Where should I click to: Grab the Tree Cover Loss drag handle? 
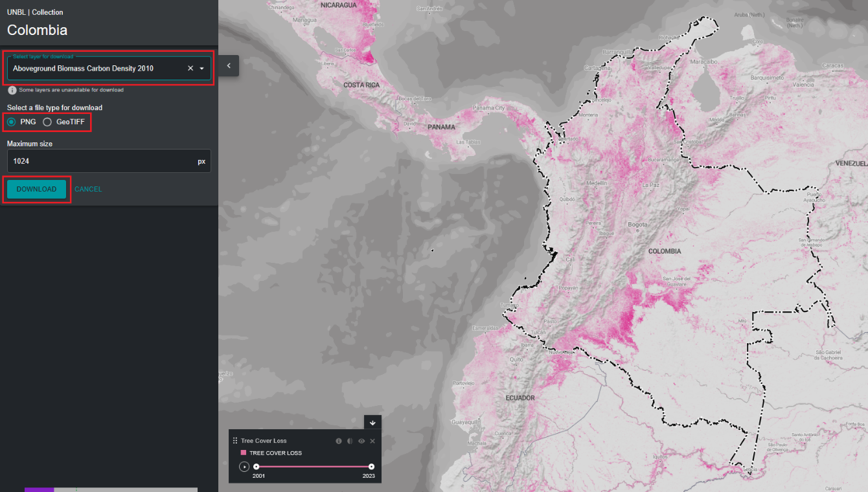click(235, 441)
